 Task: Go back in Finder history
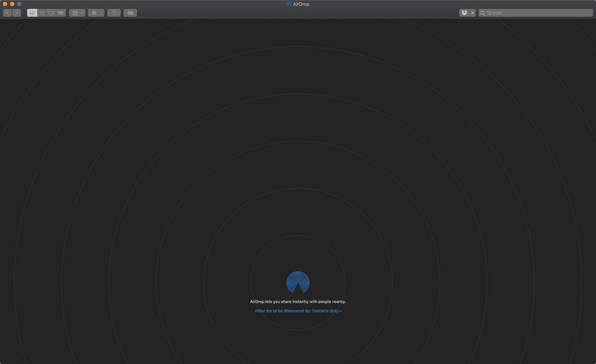click(x=7, y=13)
